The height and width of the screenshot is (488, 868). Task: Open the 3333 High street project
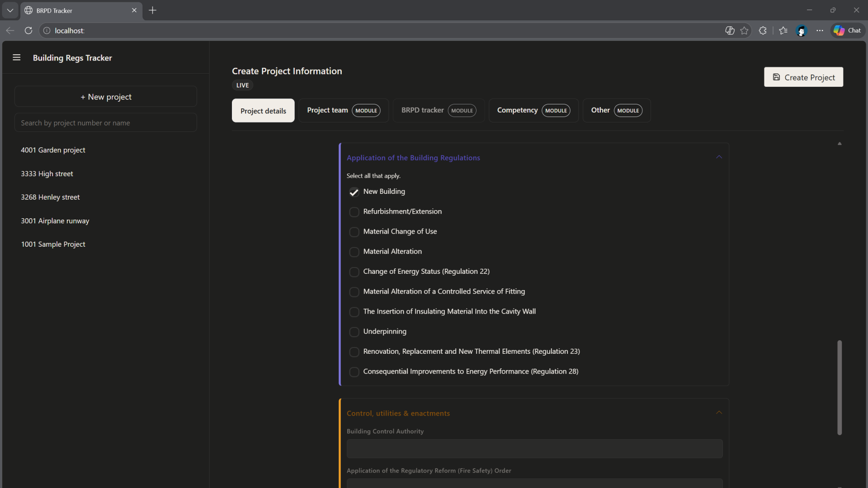pyautogui.click(x=47, y=174)
